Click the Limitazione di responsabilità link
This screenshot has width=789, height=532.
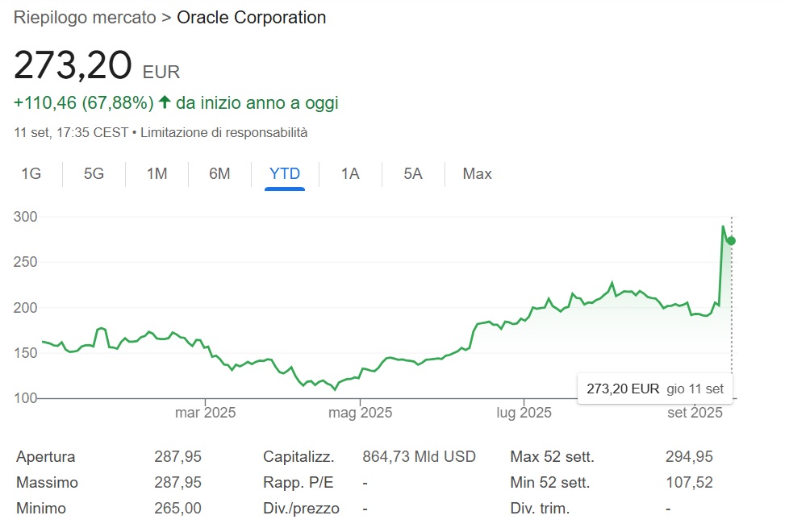pyautogui.click(x=223, y=132)
